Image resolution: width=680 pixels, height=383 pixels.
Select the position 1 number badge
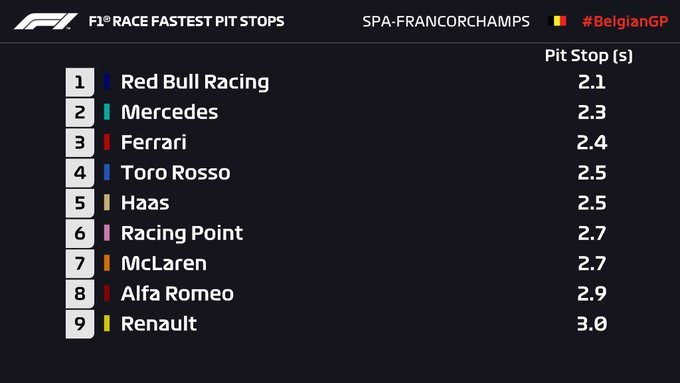coord(80,82)
